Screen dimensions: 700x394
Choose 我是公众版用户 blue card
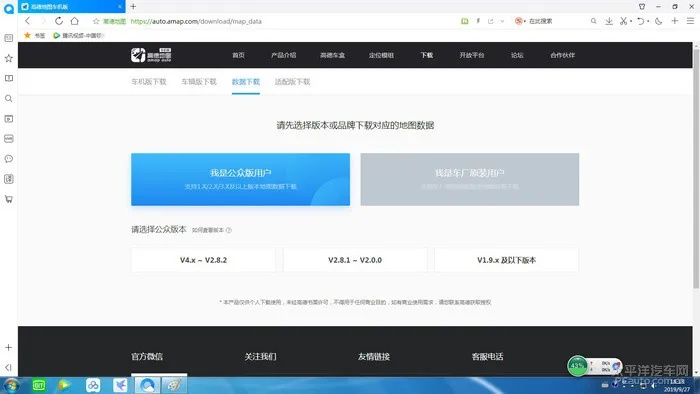241,179
